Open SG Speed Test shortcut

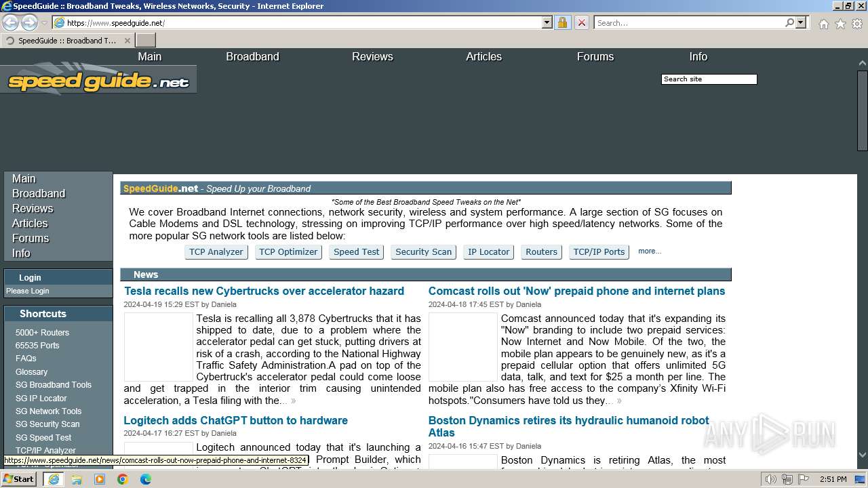point(43,438)
